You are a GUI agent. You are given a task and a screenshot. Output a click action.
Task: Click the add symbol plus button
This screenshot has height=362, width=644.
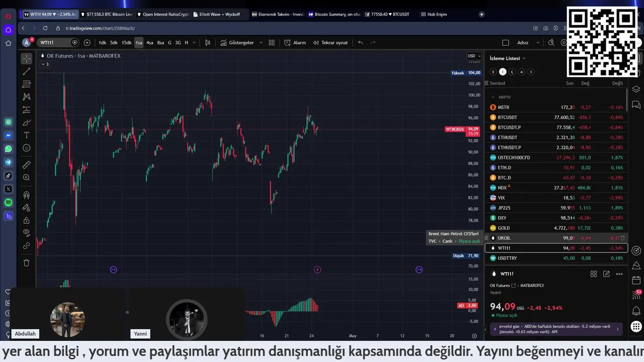[x=87, y=43]
